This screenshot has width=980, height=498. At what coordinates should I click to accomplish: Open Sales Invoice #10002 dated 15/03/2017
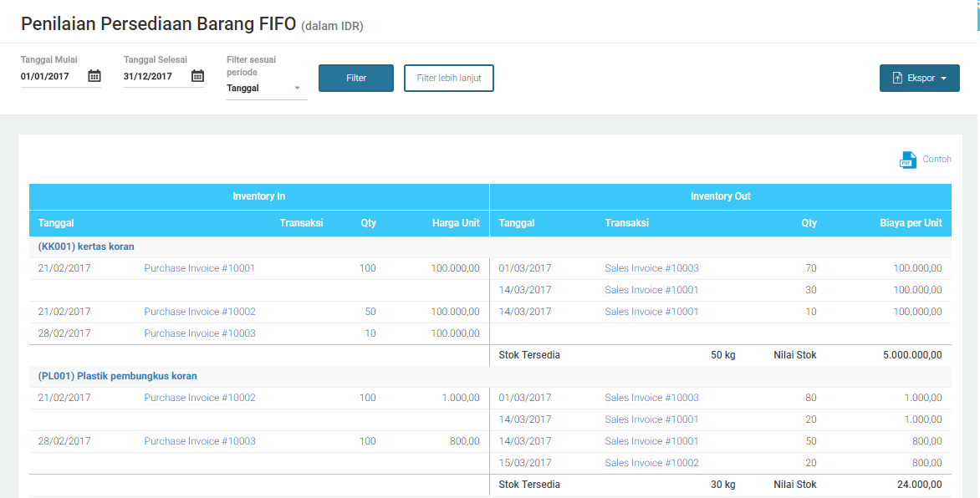coord(651,463)
